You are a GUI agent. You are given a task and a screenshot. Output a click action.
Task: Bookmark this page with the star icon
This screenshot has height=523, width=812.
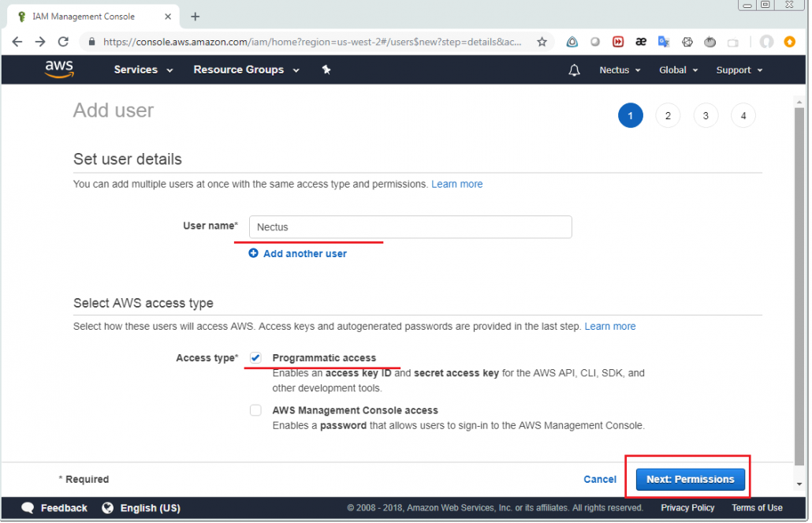[542, 42]
